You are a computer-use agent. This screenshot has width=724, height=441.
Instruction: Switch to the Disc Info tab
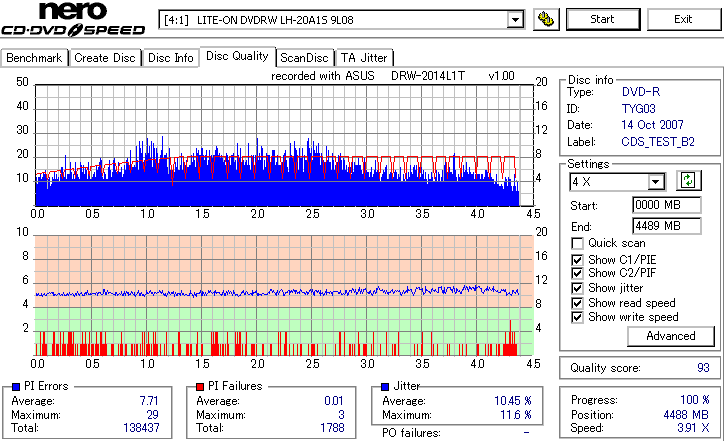pos(170,58)
